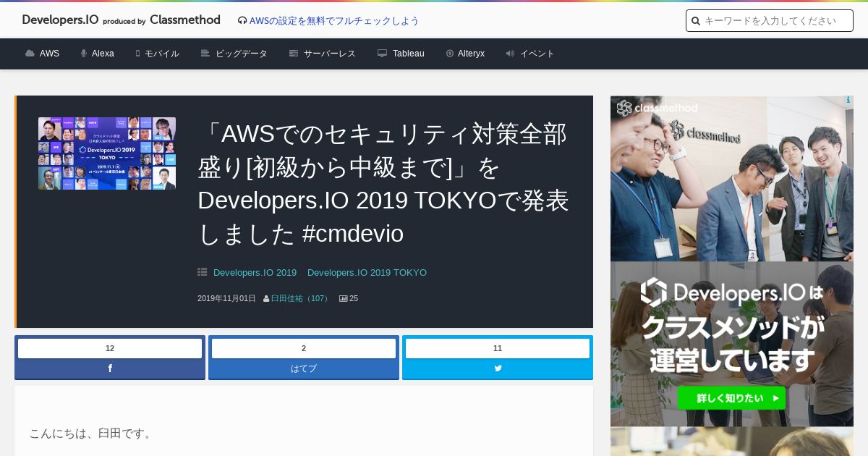Click the Facebook share count 12
Viewport: 868px width, 456px height.
(x=110, y=348)
